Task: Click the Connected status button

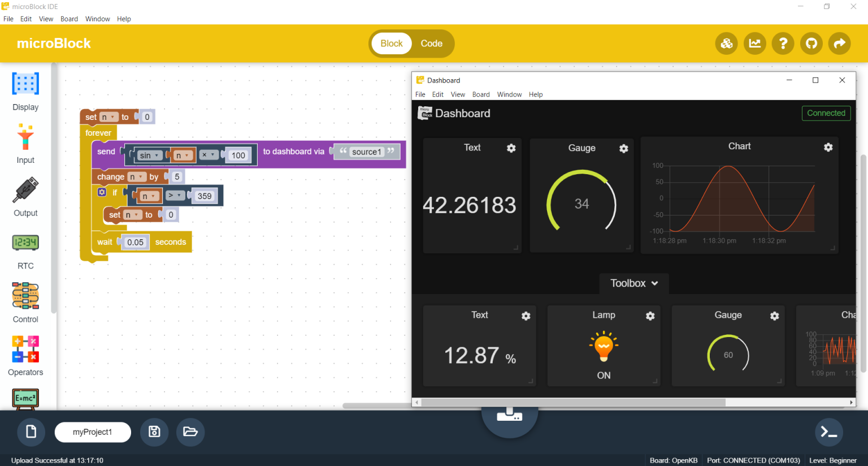Action: [826, 113]
